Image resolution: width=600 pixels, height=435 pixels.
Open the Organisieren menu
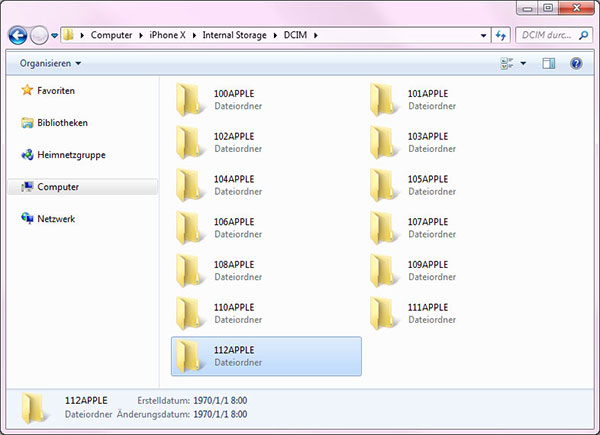(x=50, y=63)
